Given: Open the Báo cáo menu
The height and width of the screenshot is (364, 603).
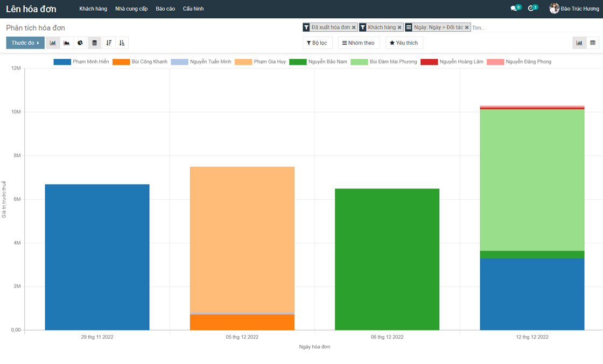Looking at the screenshot, I should click(x=165, y=9).
